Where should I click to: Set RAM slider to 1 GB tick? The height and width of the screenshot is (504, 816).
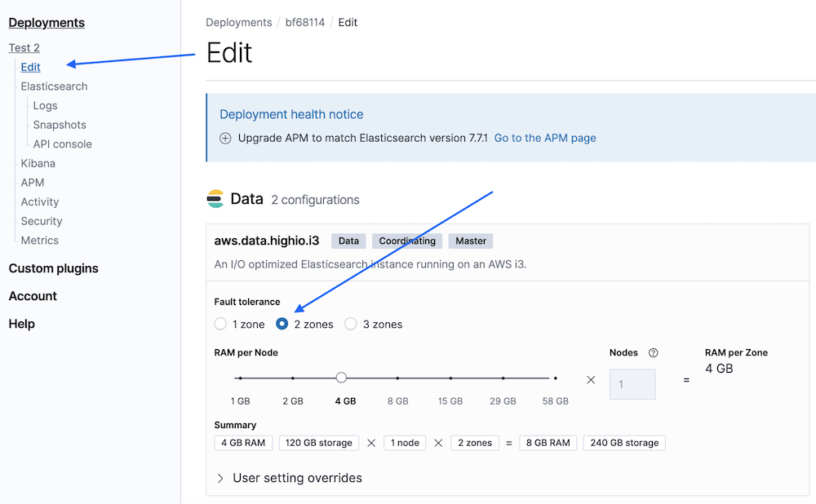coord(241,378)
